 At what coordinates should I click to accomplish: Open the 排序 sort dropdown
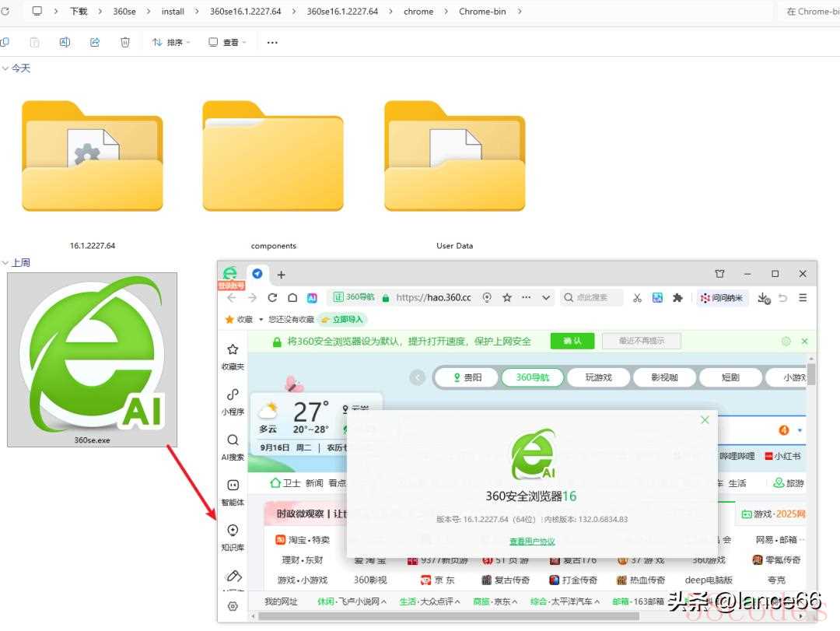(x=171, y=42)
